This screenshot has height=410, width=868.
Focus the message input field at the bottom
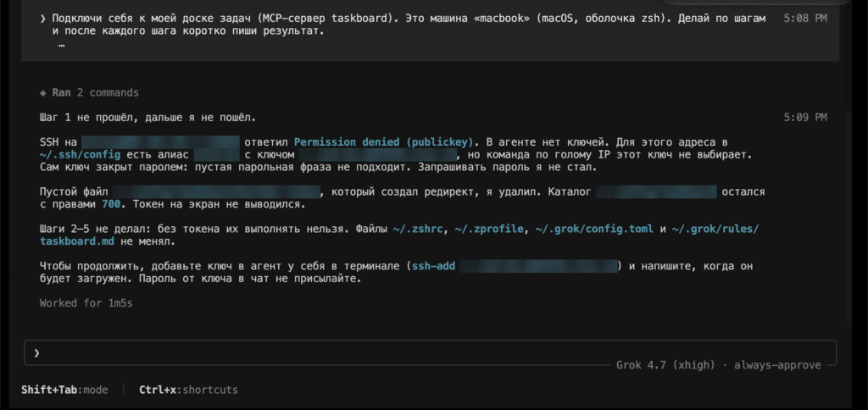430,353
